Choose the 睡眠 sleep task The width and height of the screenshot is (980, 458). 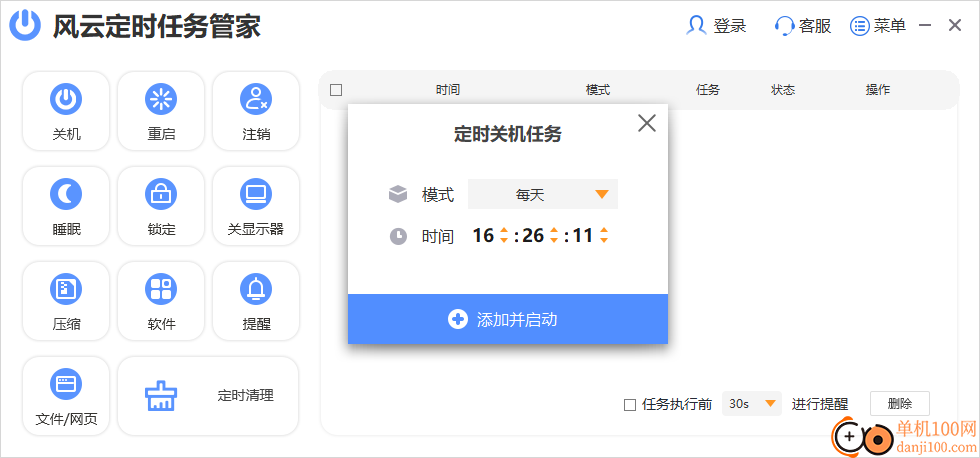(x=66, y=206)
